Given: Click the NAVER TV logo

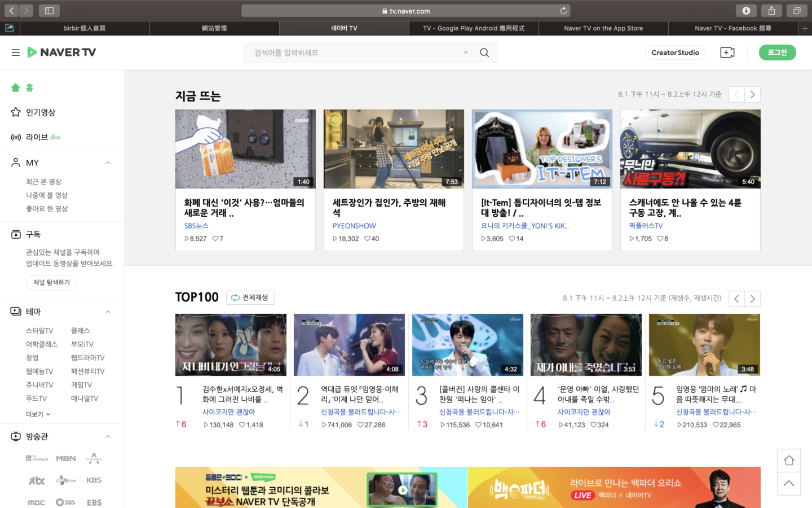Looking at the screenshot, I should tap(62, 52).
